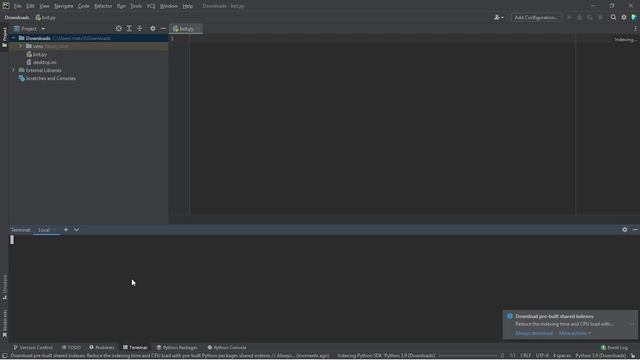Click Expand All in Project panel
Screen dimensions: 640x360
click(129, 29)
